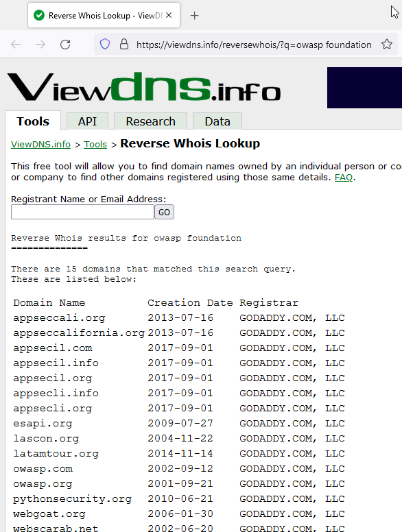
Task: Submit the lookup with GO button
Action: (x=165, y=212)
